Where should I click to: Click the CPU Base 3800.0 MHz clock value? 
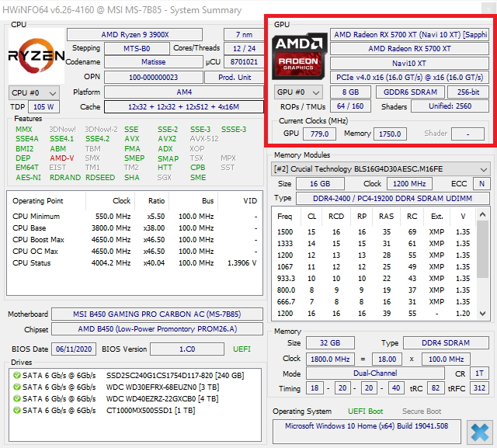coord(111,228)
